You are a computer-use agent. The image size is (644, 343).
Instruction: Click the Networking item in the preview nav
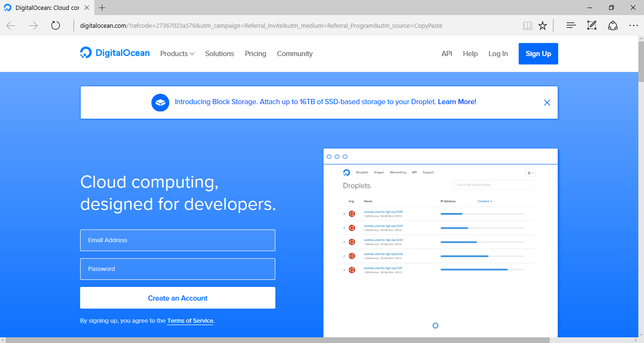pos(398,172)
